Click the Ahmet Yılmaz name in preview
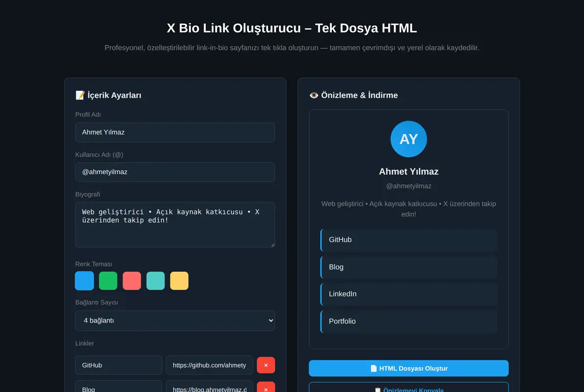This screenshot has height=392, width=584. 409,171
